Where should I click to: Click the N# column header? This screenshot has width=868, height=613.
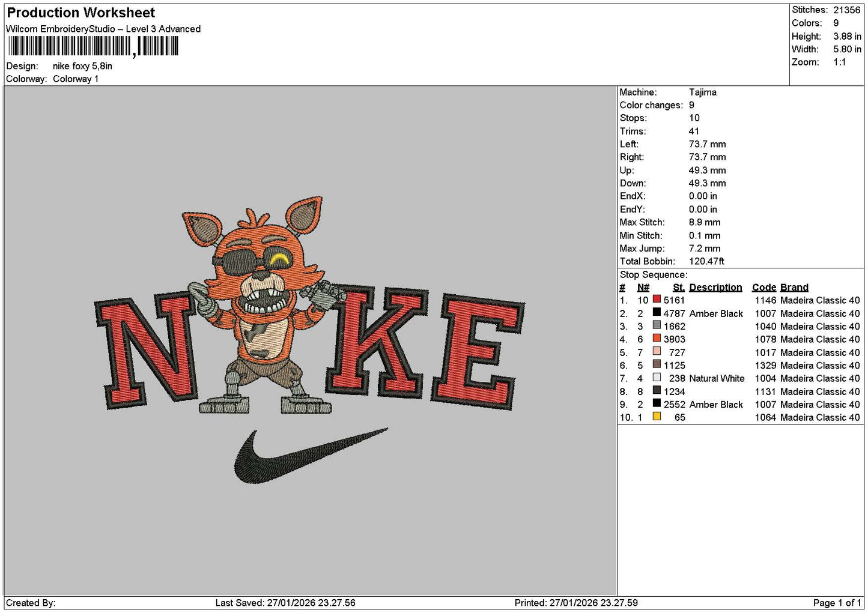pyautogui.click(x=643, y=287)
